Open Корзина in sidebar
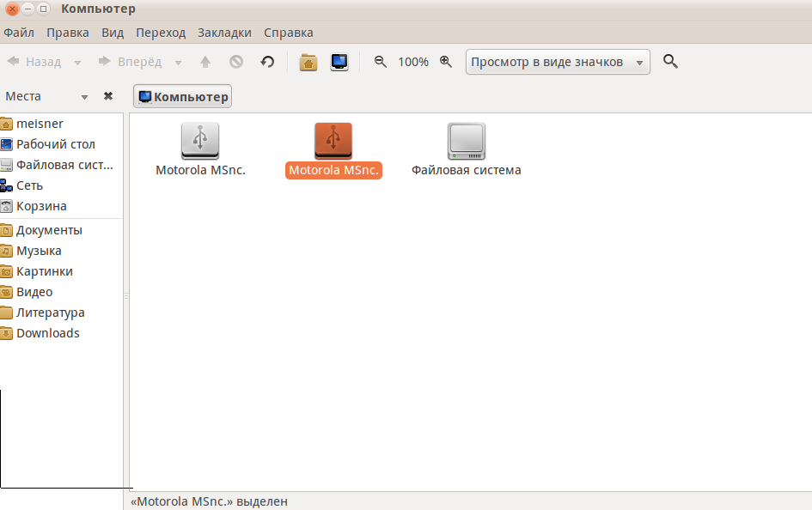This screenshot has height=510, width=812. [61, 206]
